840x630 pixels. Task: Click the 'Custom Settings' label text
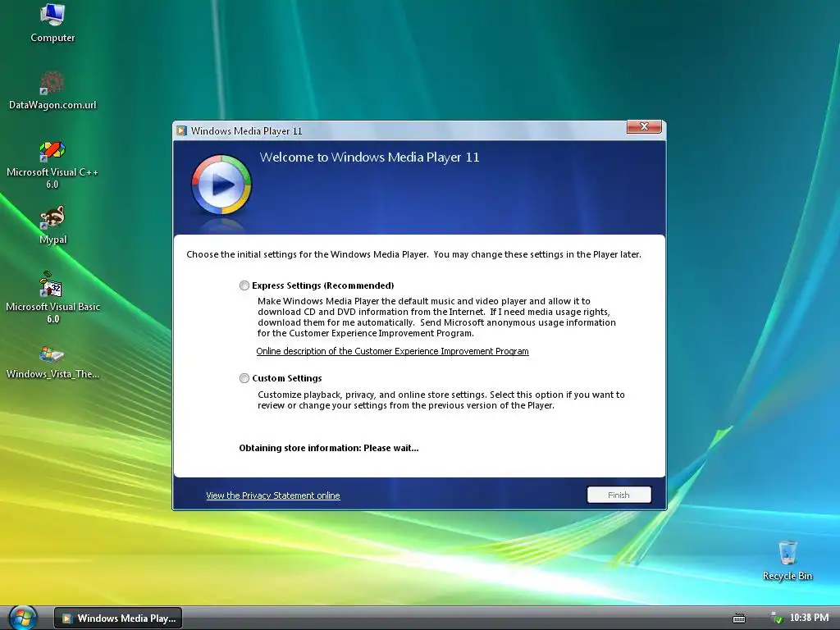coord(286,378)
